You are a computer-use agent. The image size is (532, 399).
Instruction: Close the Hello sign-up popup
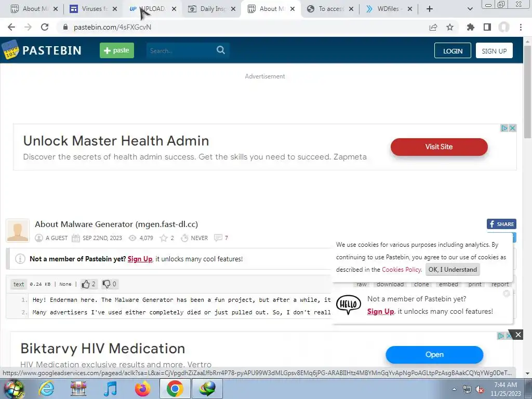click(506, 294)
